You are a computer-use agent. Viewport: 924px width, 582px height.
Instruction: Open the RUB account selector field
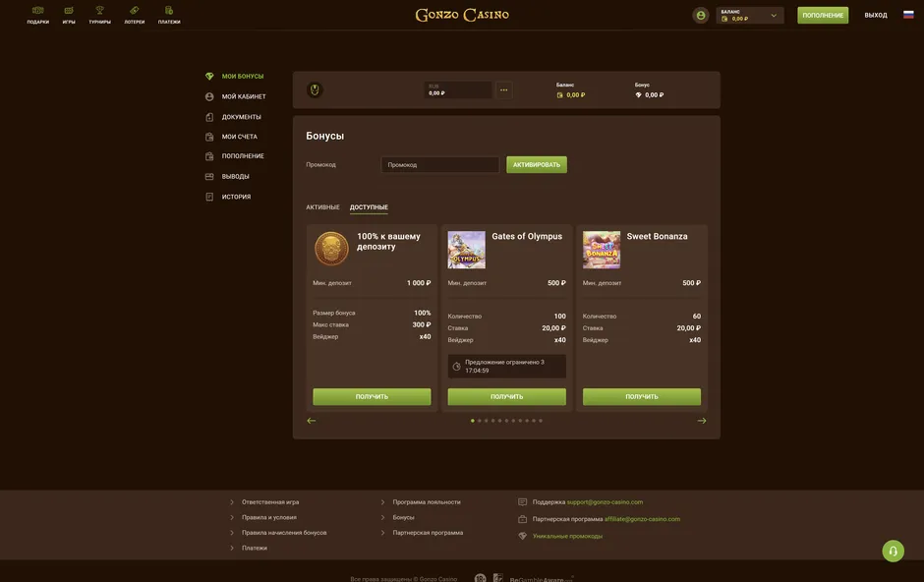coord(458,90)
